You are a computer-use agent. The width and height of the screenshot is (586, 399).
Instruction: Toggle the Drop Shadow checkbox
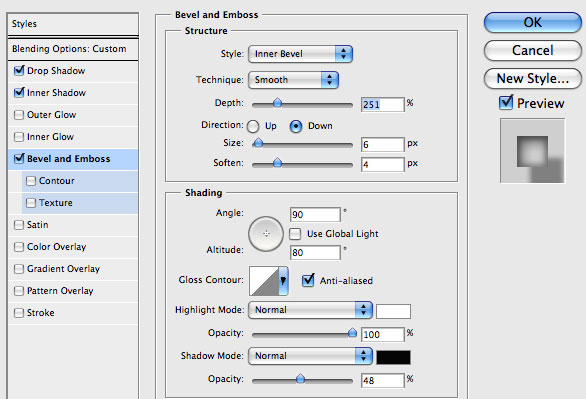(19, 71)
